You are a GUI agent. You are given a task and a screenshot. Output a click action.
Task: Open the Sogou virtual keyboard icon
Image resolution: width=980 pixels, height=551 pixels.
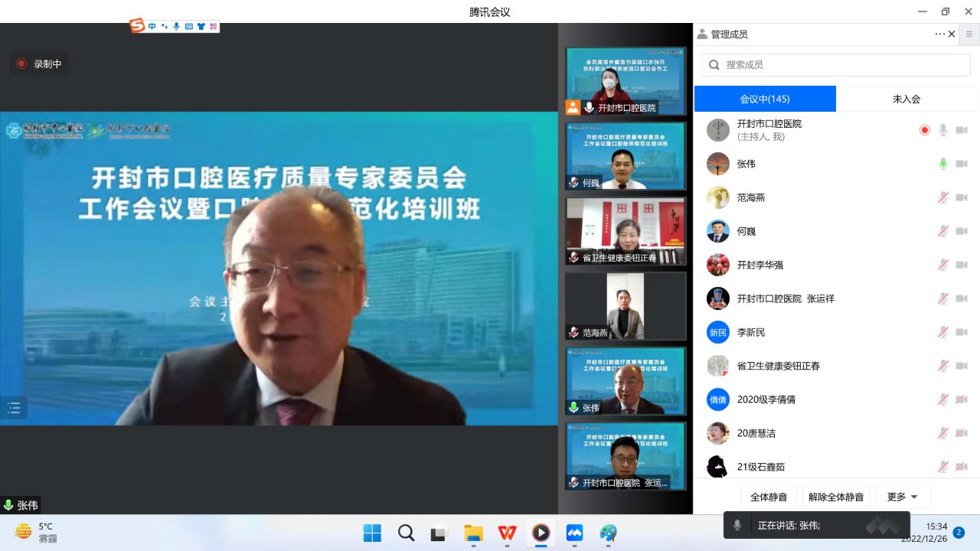(x=188, y=26)
